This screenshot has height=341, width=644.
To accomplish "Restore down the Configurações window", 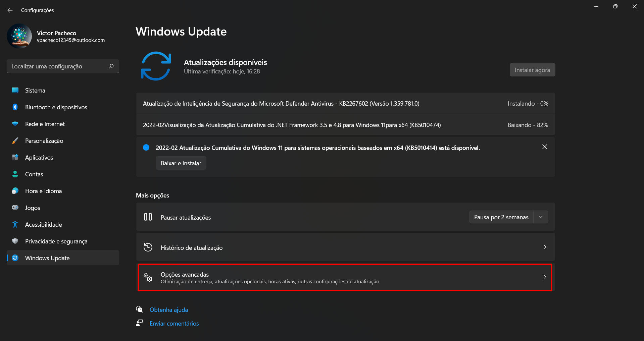I will [615, 7].
